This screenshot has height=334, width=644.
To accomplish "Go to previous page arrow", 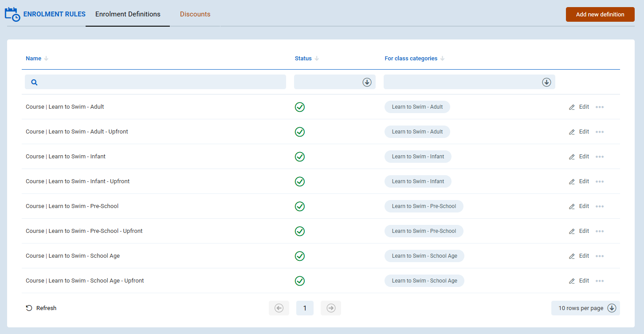I will click(x=279, y=308).
